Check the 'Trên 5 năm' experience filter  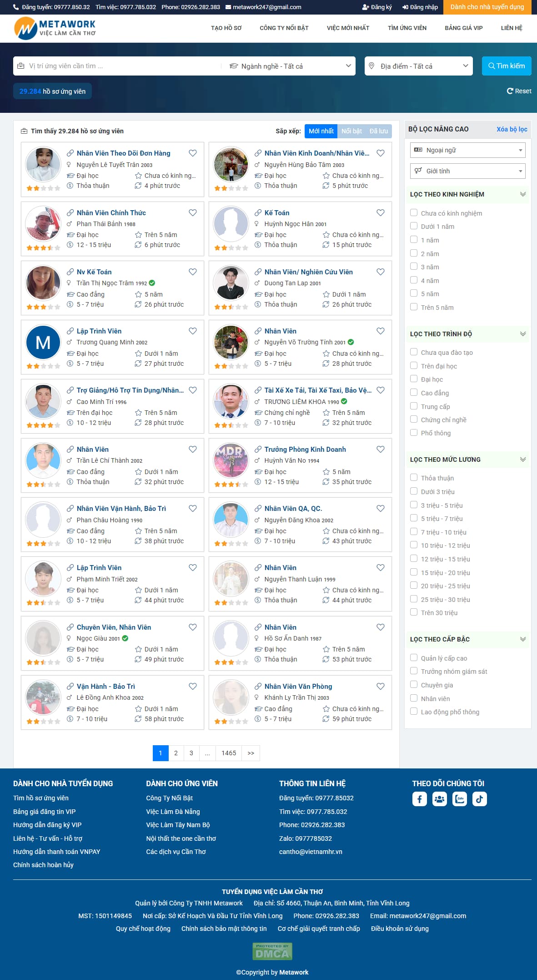click(x=414, y=307)
